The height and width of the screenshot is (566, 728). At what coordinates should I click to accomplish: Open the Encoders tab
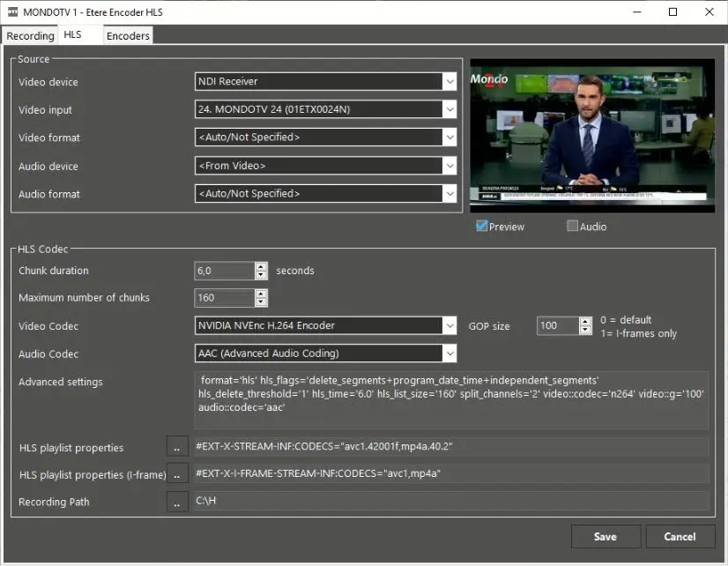coord(128,35)
